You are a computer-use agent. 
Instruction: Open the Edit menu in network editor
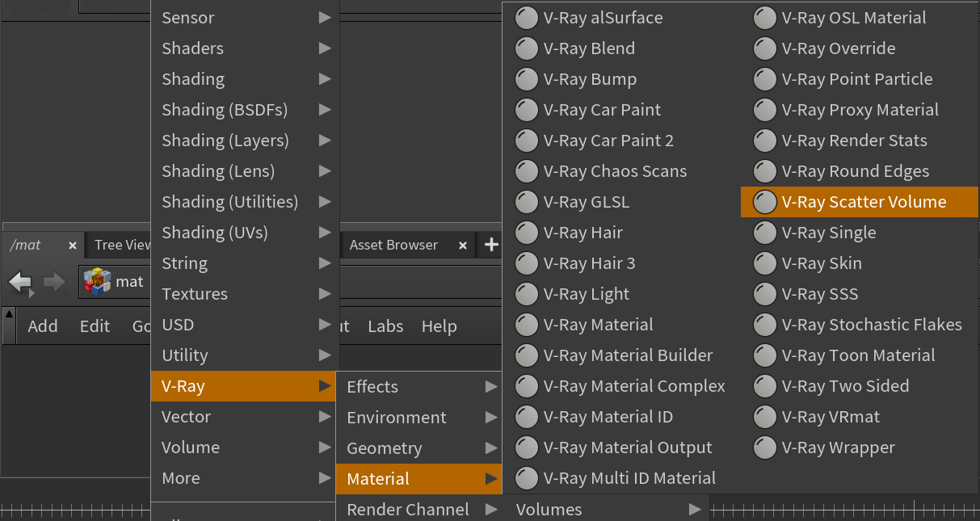[x=95, y=326]
